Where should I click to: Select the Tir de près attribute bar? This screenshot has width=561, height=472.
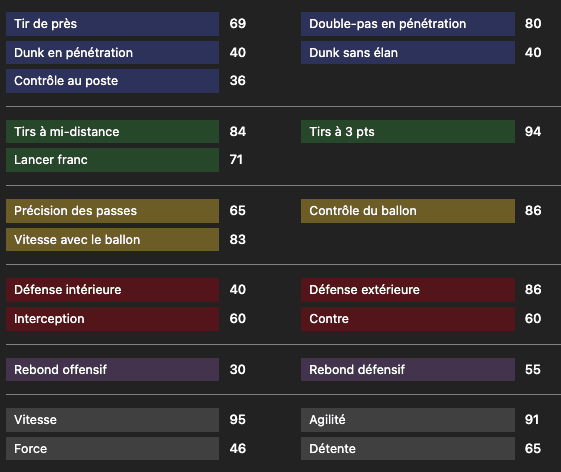coord(112,24)
